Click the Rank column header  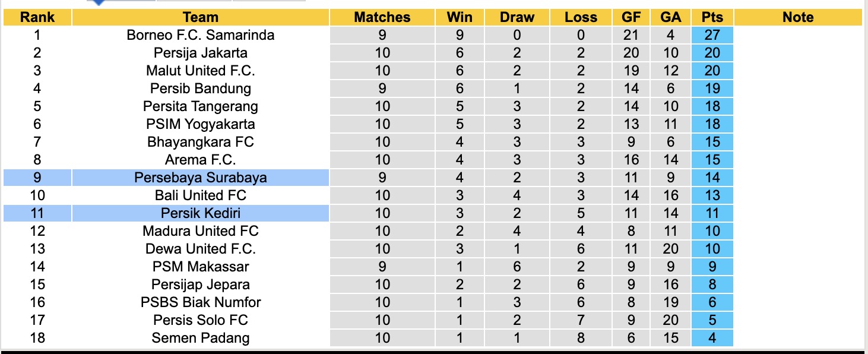[37, 17]
